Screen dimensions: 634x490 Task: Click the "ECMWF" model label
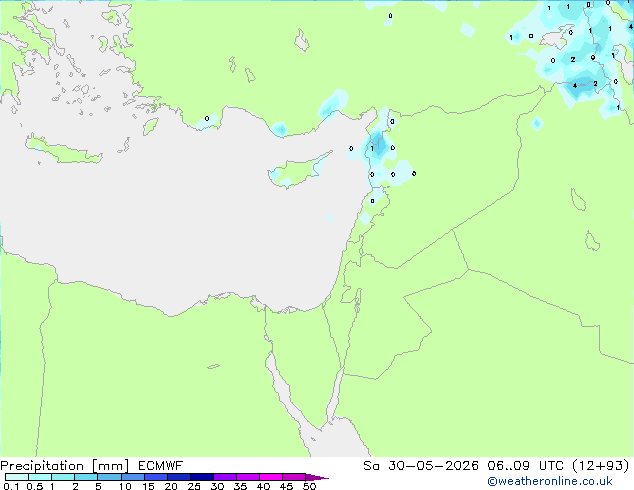click(161, 466)
